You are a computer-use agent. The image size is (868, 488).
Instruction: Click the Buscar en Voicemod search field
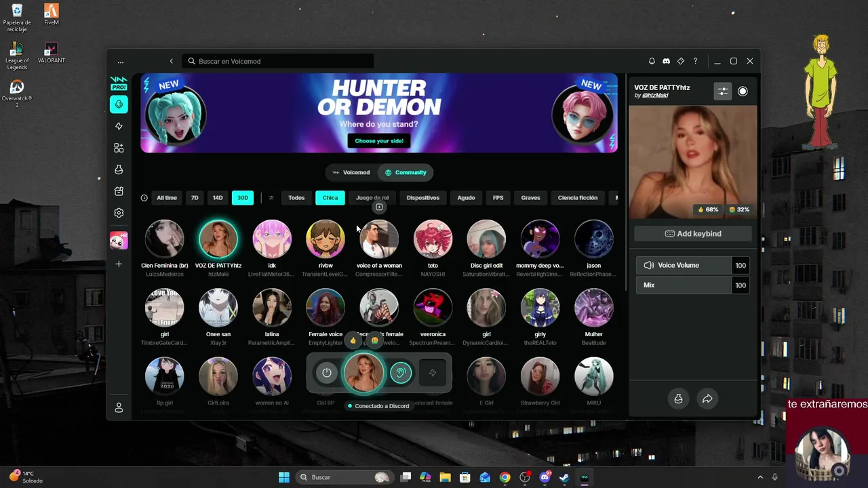[278, 61]
